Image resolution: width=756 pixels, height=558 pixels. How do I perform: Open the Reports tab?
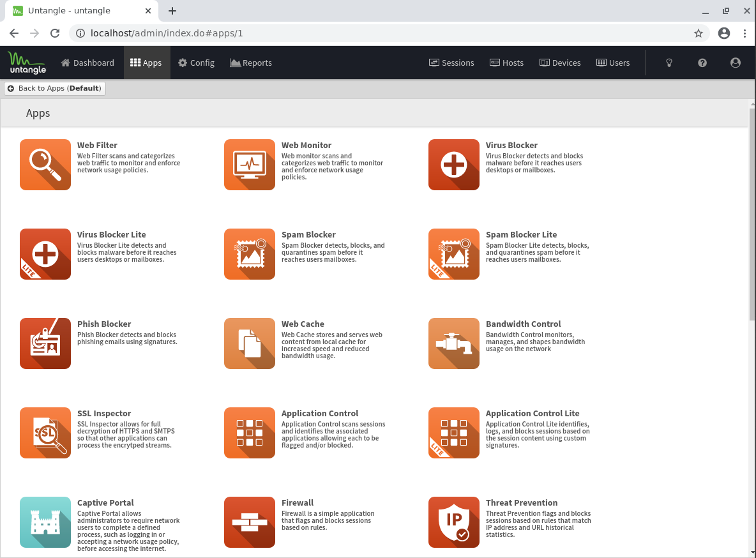tap(251, 63)
